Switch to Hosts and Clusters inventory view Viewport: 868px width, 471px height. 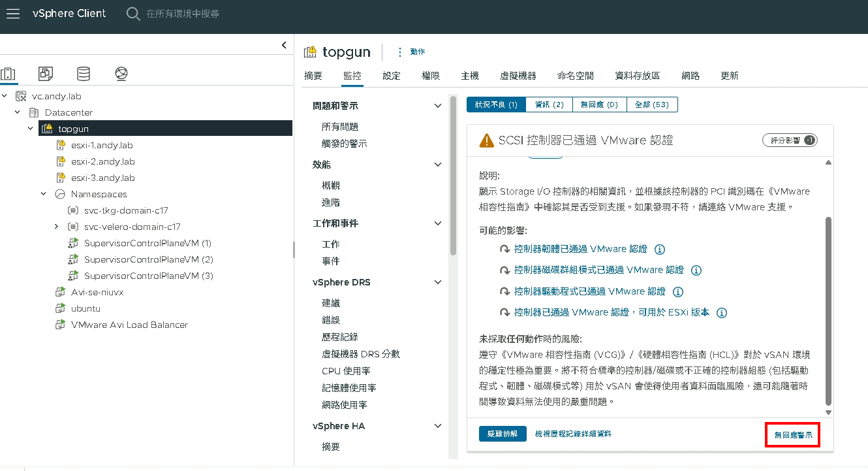pos(8,74)
